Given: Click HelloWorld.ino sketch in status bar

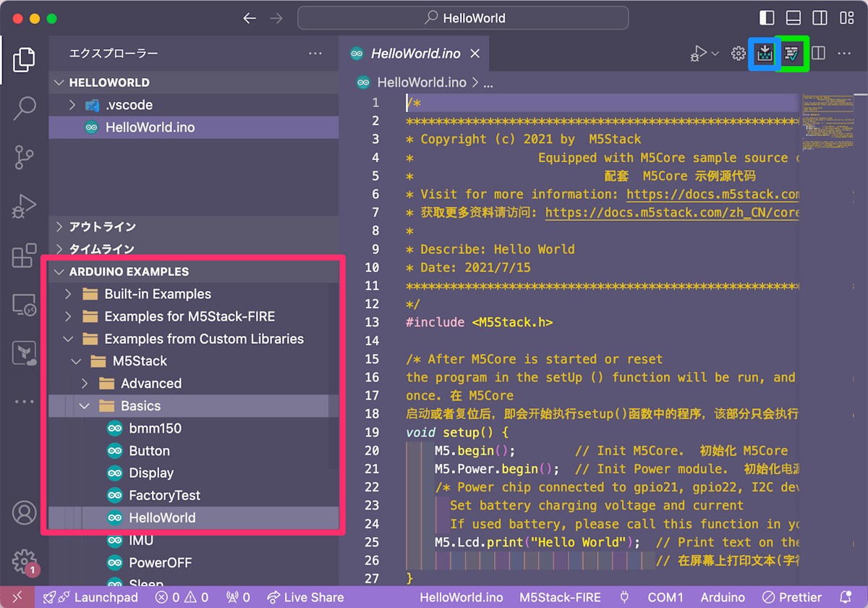Looking at the screenshot, I should coord(461,597).
